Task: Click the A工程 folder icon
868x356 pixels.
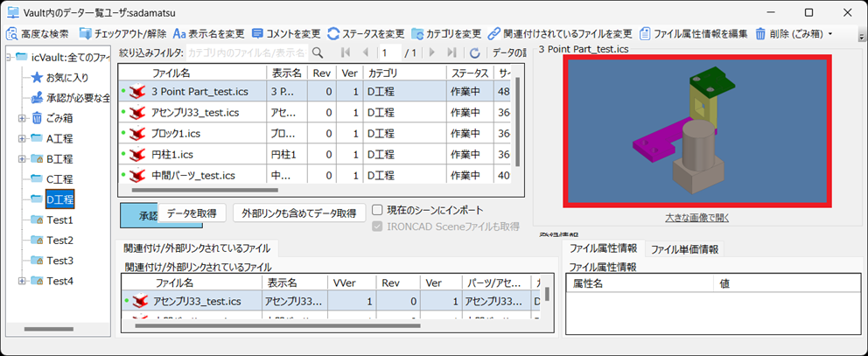Action: click(x=37, y=138)
